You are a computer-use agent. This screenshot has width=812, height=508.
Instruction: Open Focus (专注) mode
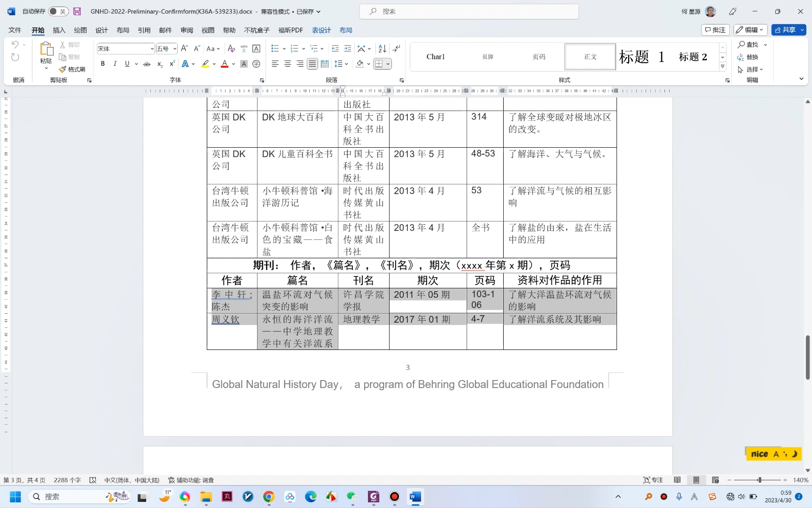[653, 480]
